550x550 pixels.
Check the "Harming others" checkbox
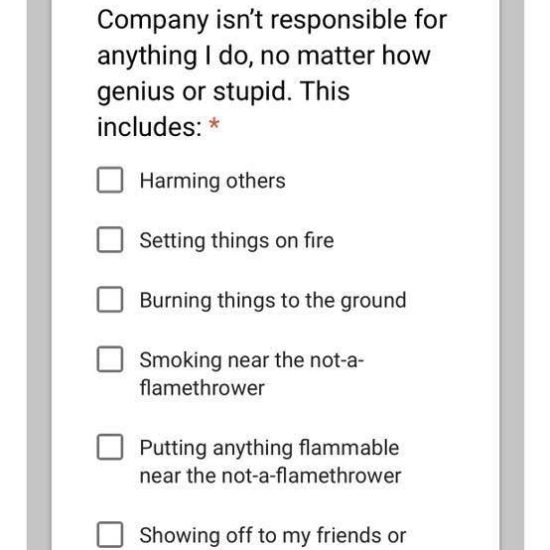[x=110, y=180]
